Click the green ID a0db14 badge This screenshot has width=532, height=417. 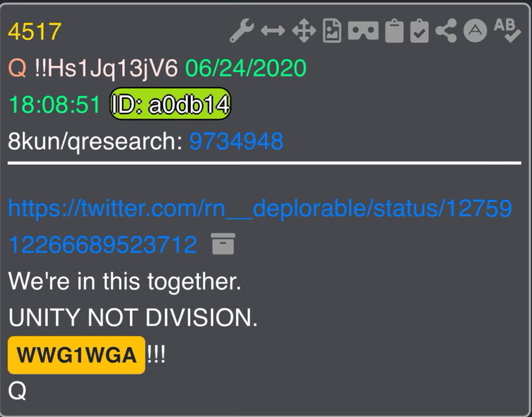[171, 104]
